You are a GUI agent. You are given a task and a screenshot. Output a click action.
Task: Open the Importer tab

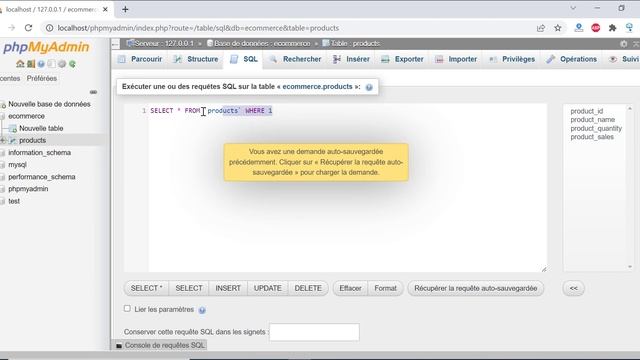click(456, 59)
